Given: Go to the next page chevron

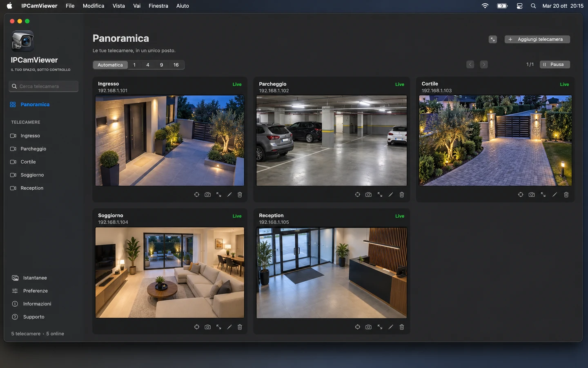Looking at the screenshot, I should 483,64.
